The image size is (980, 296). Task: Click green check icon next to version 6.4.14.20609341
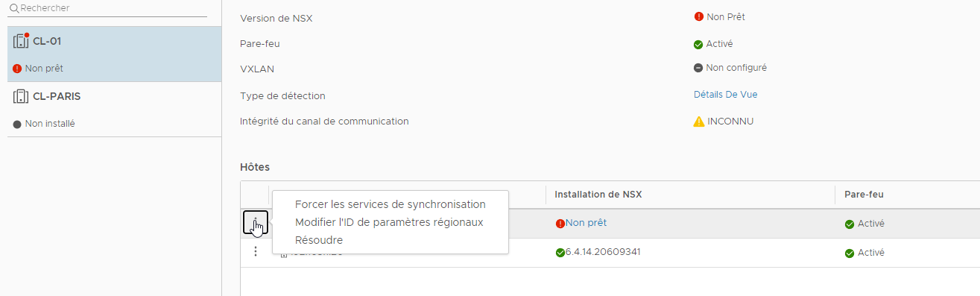click(x=560, y=252)
